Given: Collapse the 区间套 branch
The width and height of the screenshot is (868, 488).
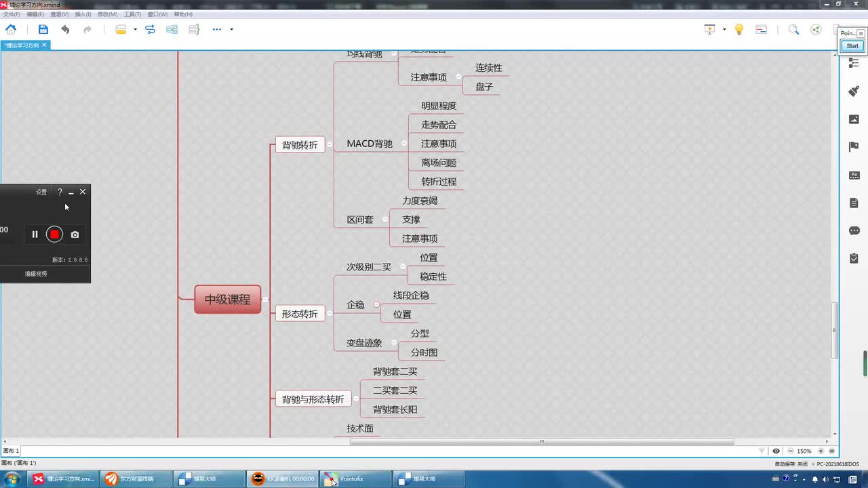Looking at the screenshot, I should pos(385,220).
